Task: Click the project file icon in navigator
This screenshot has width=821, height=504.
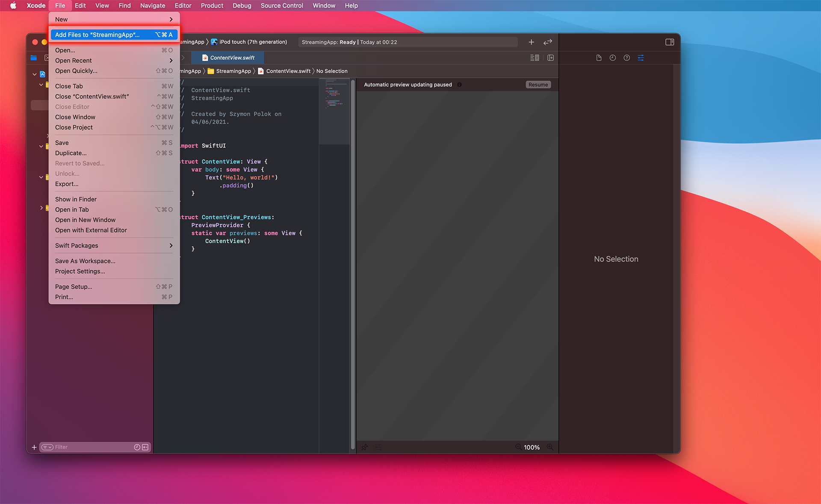Action: tap(42, 74)
